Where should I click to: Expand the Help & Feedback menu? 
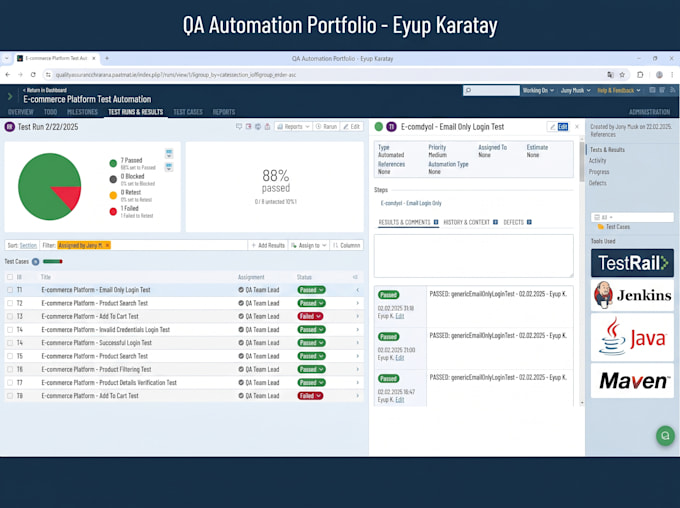619,90
